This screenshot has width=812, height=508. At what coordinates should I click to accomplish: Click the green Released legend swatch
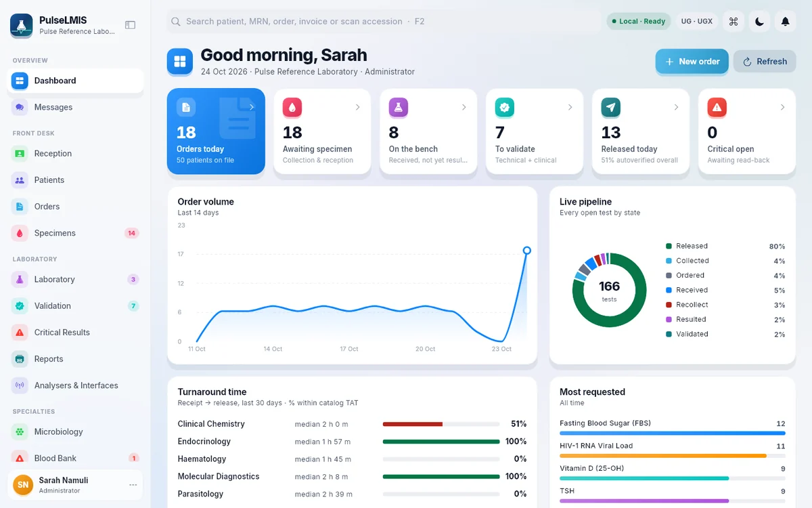[669, 246]
